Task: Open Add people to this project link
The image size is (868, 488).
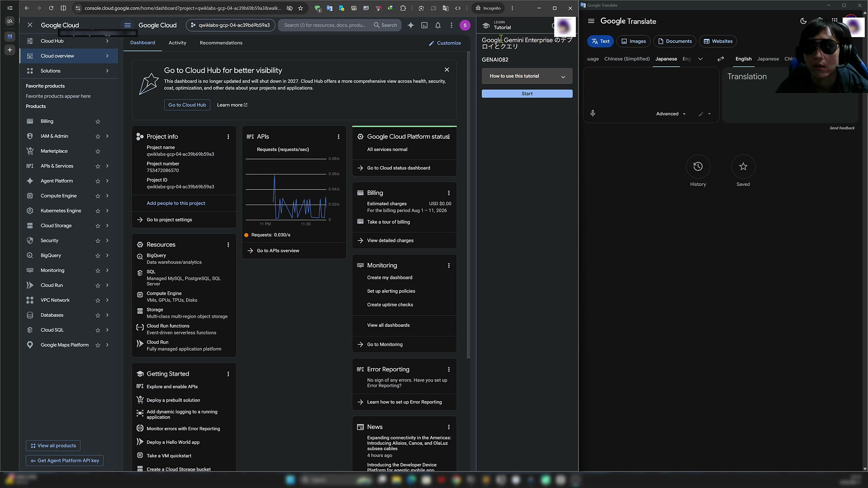Action: click(176, 203)
